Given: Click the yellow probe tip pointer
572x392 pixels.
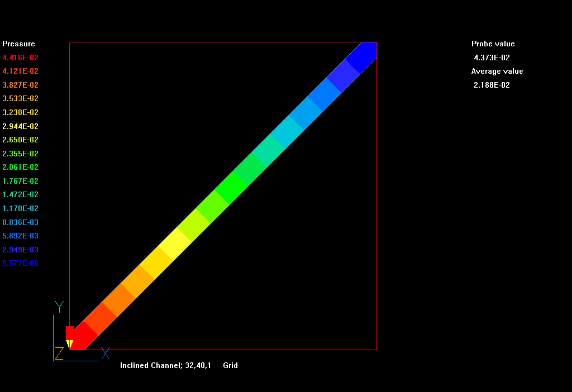Looking at the screenshot, I should click(70, 343).
